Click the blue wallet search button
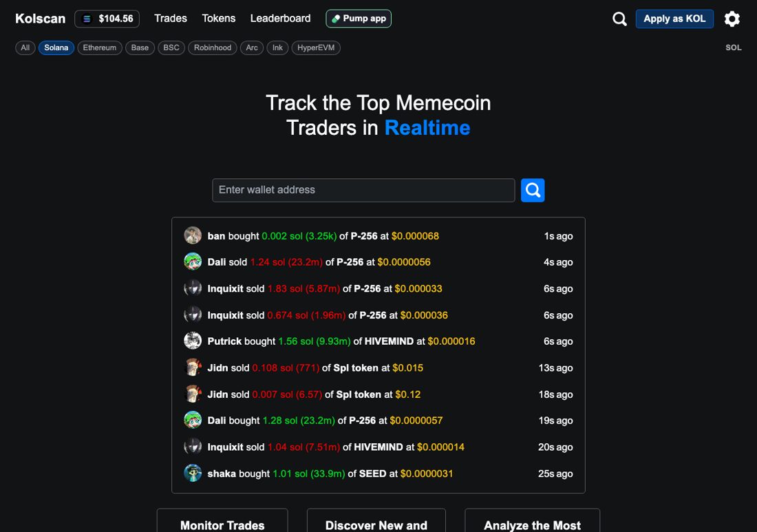 [533, 190]
